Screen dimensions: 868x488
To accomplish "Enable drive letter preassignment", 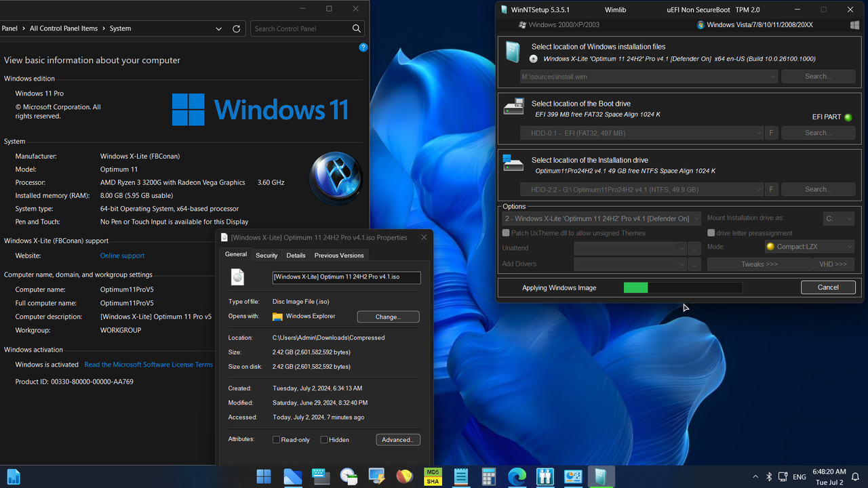I will (x=711, y=232).
